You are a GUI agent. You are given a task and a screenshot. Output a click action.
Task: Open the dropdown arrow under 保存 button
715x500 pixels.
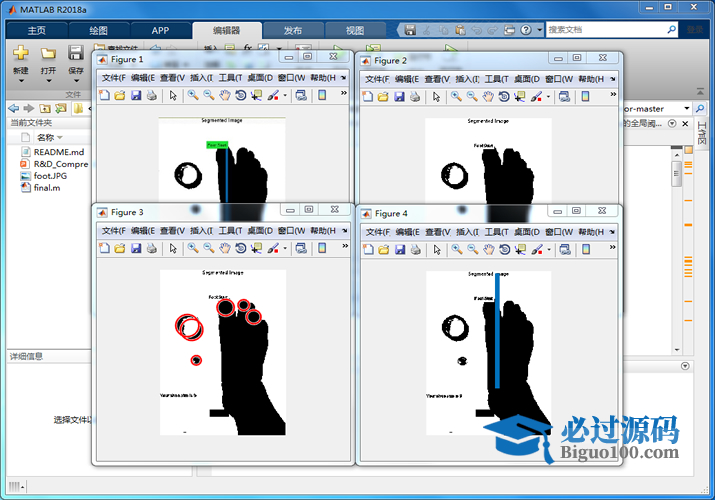point(76,81)
